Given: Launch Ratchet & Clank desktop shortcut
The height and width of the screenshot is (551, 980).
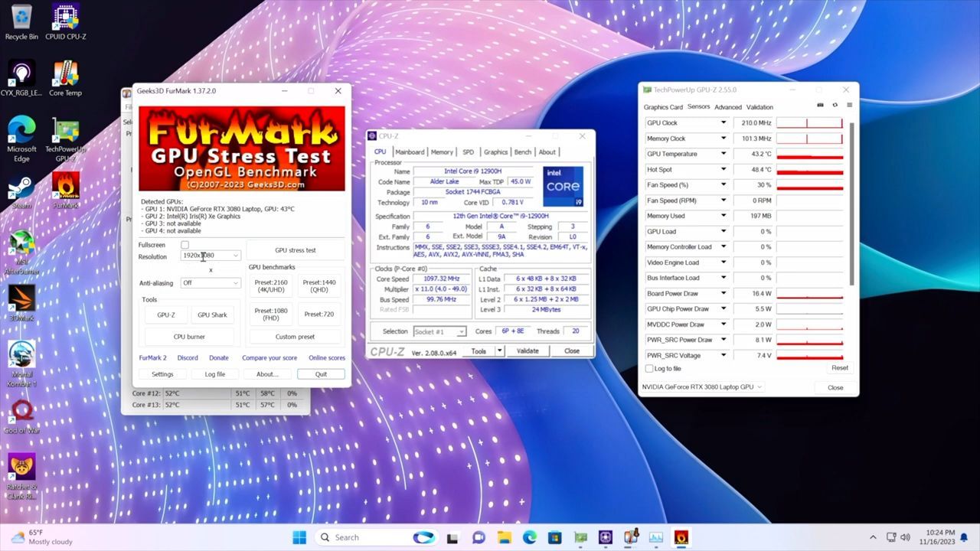Looking at the screenshot, I should tap(21, 476).
